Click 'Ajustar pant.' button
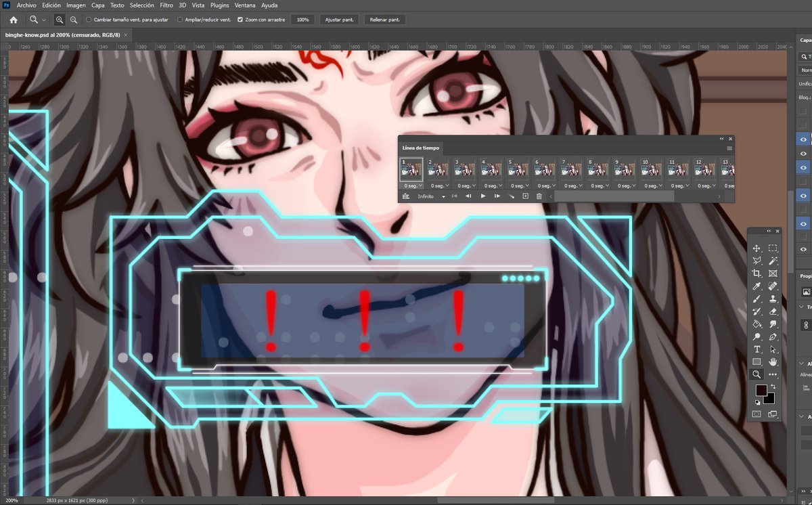The image size is (812, 505). pos(339,20)
